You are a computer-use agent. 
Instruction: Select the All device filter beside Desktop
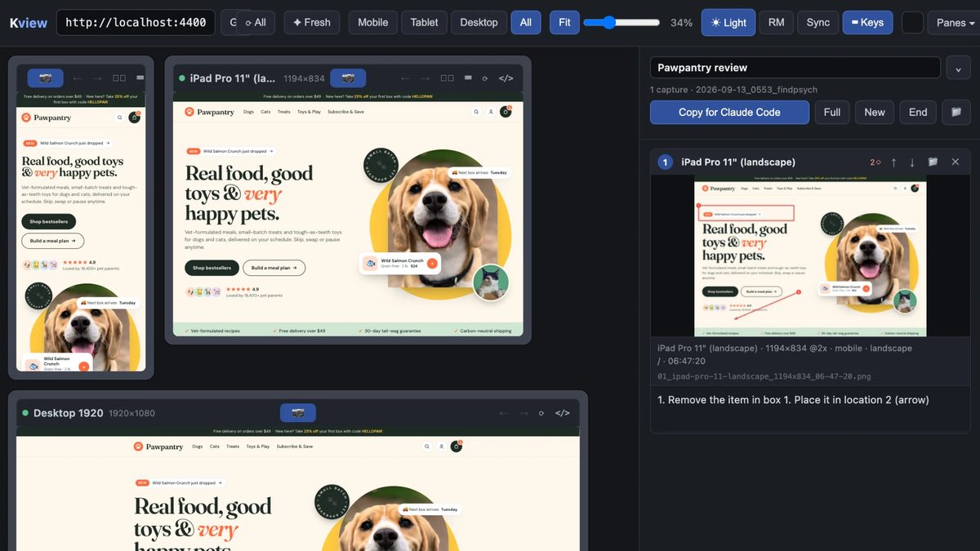point(526,22)
